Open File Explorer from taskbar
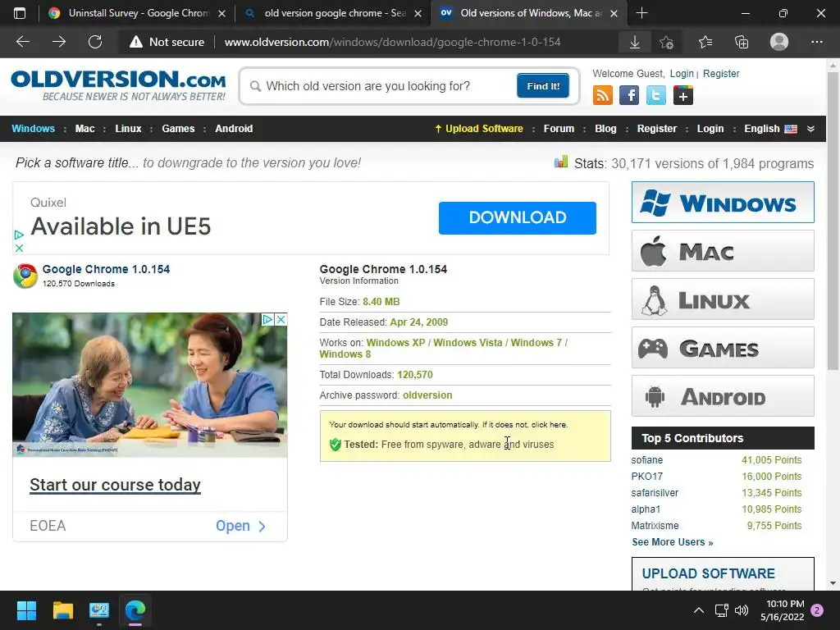The height and width of the screenshot is (630, 840). [x=62, y=610]
